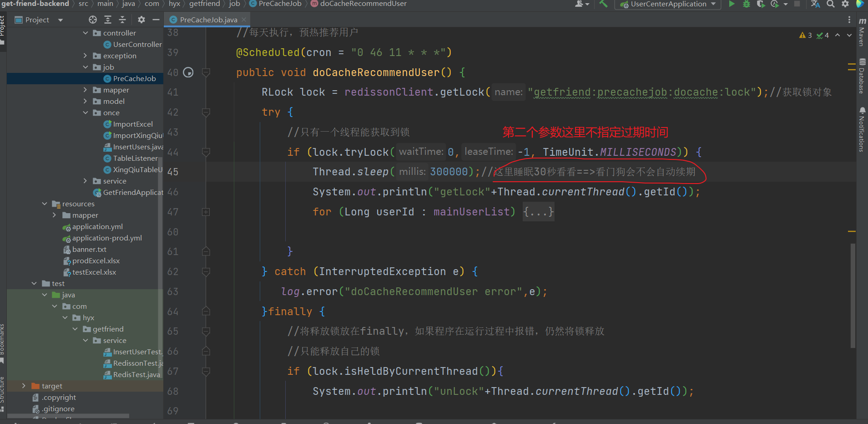Go to previous highlighted error arrow
868x424 pixels.
pos(838,35)
